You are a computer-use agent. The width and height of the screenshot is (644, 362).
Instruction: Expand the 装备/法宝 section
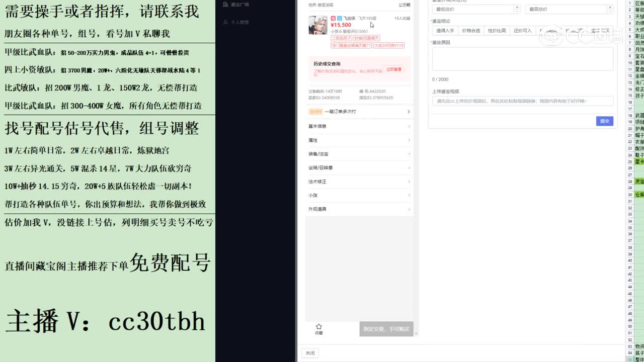358,154
